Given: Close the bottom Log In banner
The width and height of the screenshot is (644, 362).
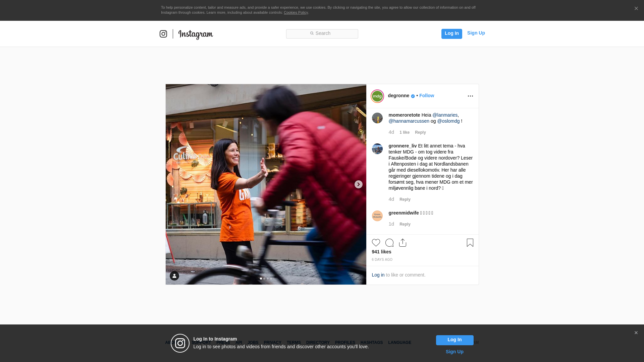Looking at the screenshot, I should click(x=636, y=333).
